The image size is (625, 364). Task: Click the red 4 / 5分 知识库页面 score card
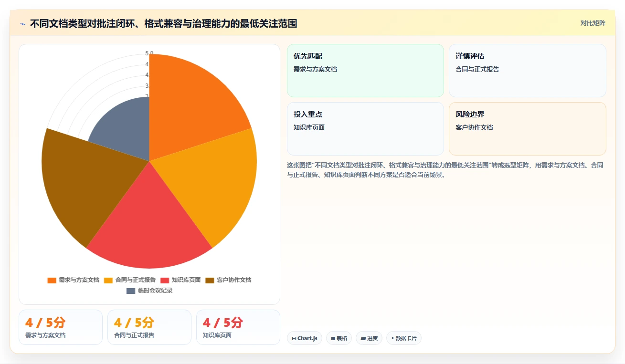tap(238, 327)
